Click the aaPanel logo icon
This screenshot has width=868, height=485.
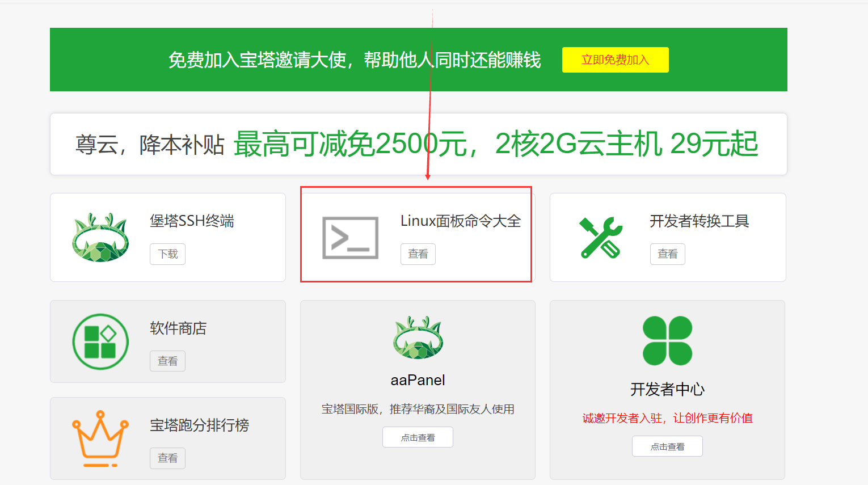[418, 338]
